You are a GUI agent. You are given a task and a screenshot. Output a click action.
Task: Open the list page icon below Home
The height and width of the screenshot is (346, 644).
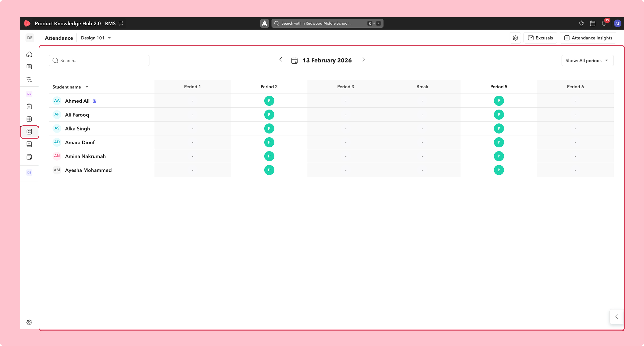coord(29,67)
